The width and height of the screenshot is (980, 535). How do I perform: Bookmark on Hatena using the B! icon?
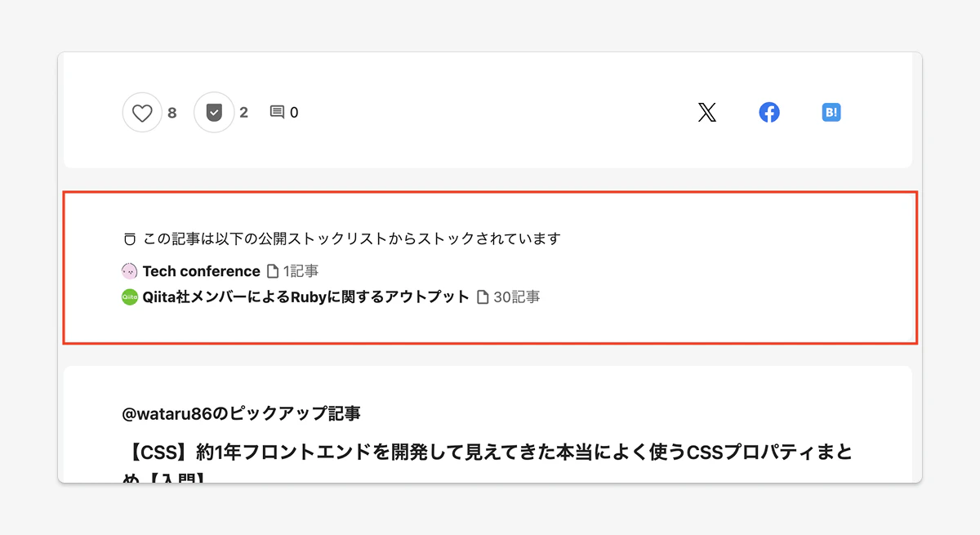(x=831, y=112)
